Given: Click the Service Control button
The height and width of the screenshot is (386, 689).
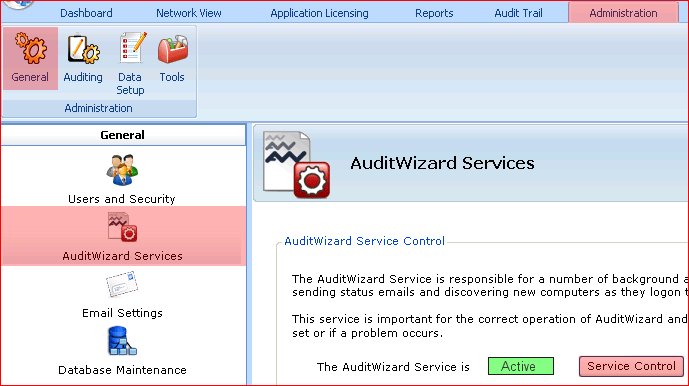Looking at the screenshot, I should click(631, 366).
